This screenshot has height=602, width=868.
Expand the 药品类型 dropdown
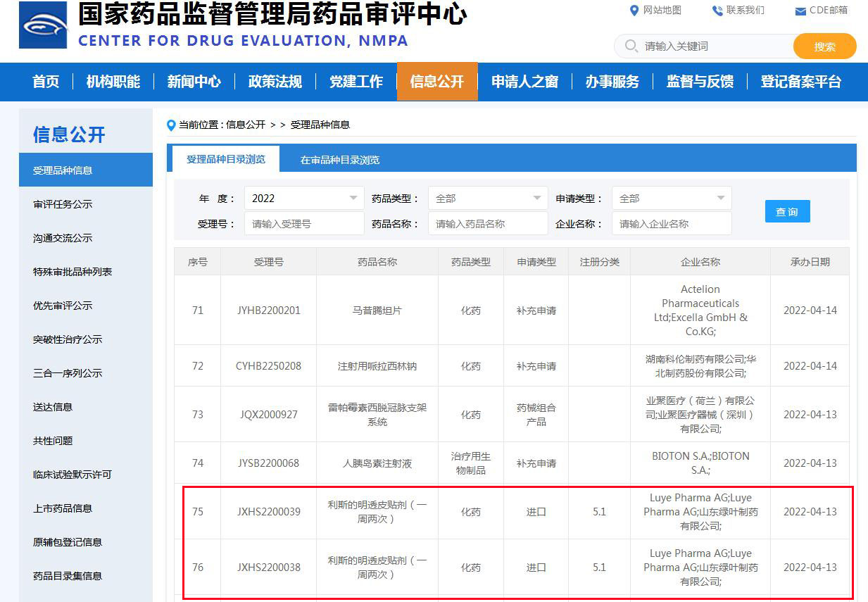(487, 198)
